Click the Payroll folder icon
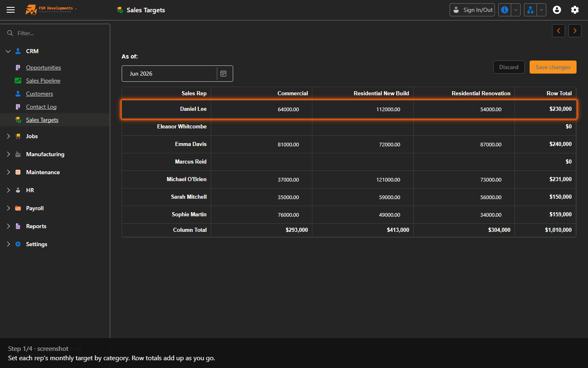 18,208
